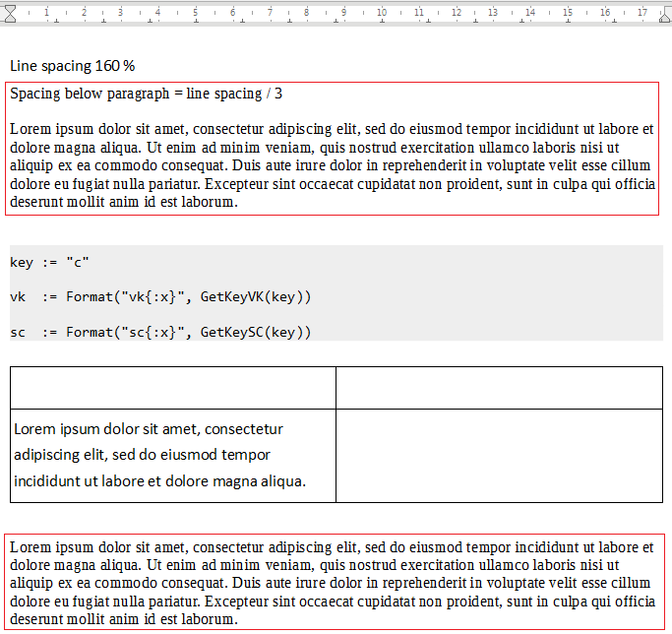Click the code line key := "c"
This screenshot has height=634, width=672.
49,262
